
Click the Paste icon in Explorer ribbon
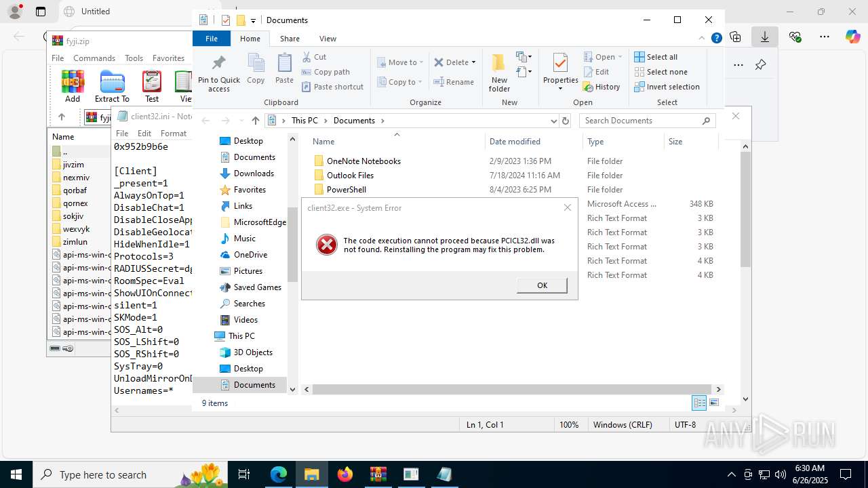[x=284, y=68]
